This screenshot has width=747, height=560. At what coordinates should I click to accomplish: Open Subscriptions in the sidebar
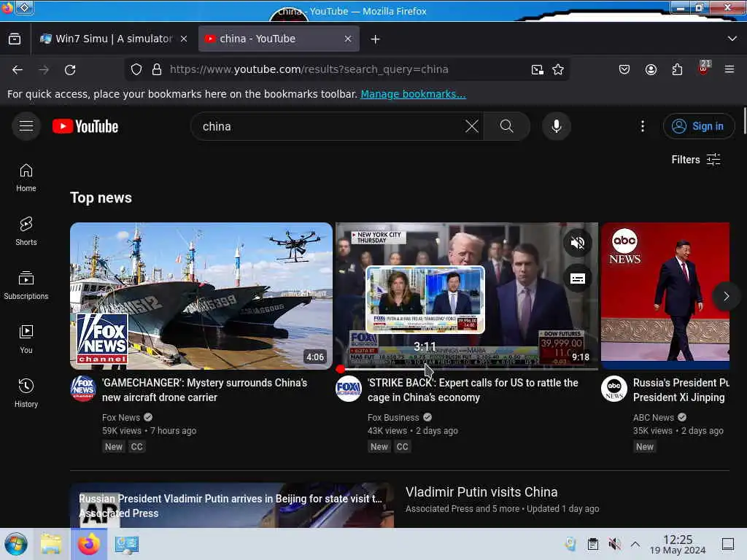click(26, 285)
